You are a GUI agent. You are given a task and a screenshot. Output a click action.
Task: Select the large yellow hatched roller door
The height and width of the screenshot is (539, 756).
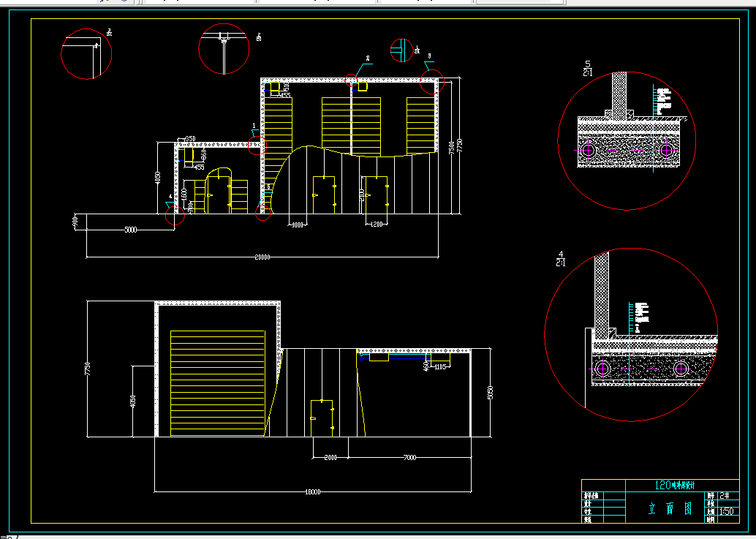[x=217, y=383]
